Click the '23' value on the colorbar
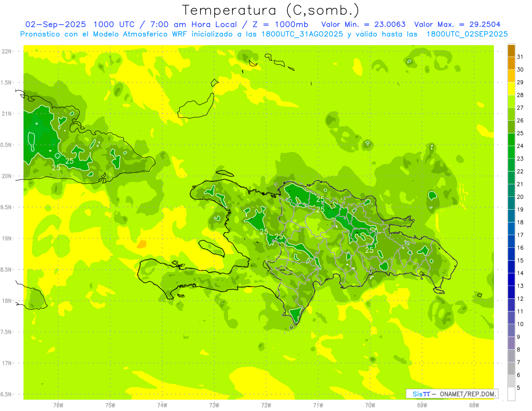Screen dimensions: 532x411 (520, 159)
